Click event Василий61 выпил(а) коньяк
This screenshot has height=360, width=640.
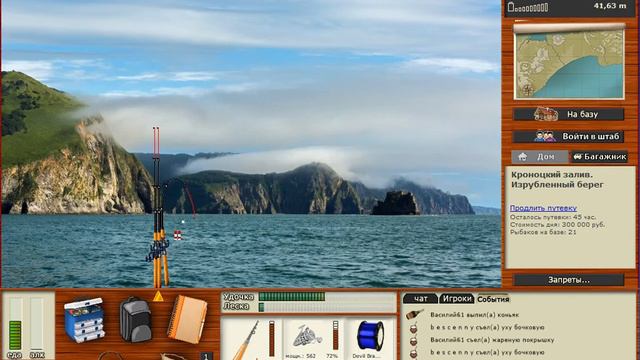pyautogui.click(x=474, y=315)
